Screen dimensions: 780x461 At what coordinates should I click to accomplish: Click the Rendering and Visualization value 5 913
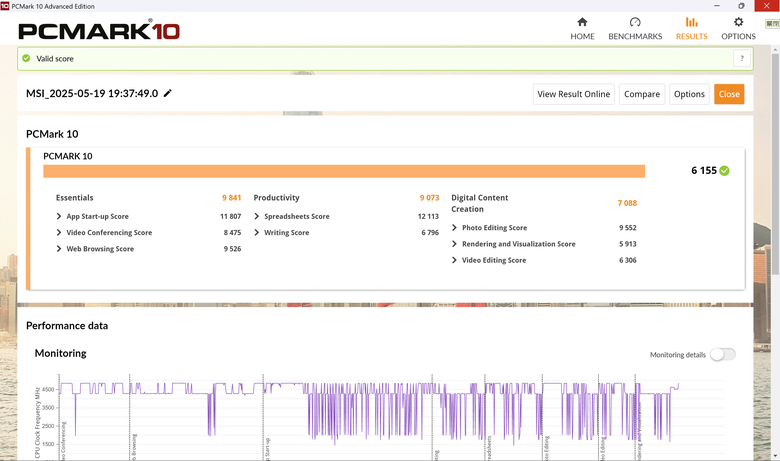[628, 244]
